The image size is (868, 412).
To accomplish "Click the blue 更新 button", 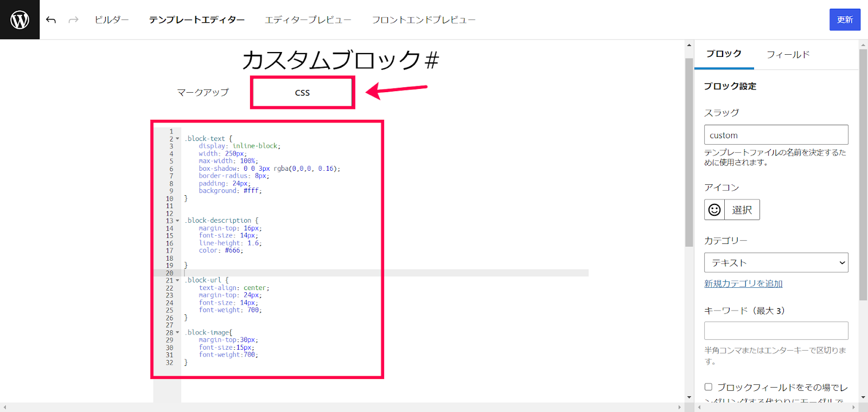I will (845, 20).
